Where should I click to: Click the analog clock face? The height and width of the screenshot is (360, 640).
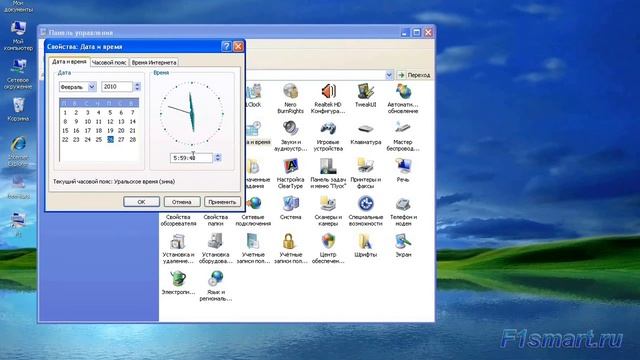tap(191, 114)
